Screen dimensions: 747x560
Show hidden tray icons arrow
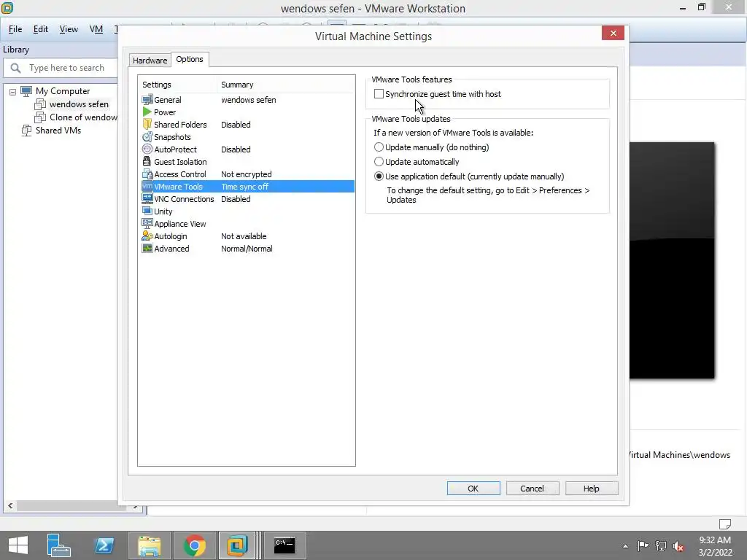[625, 546]
